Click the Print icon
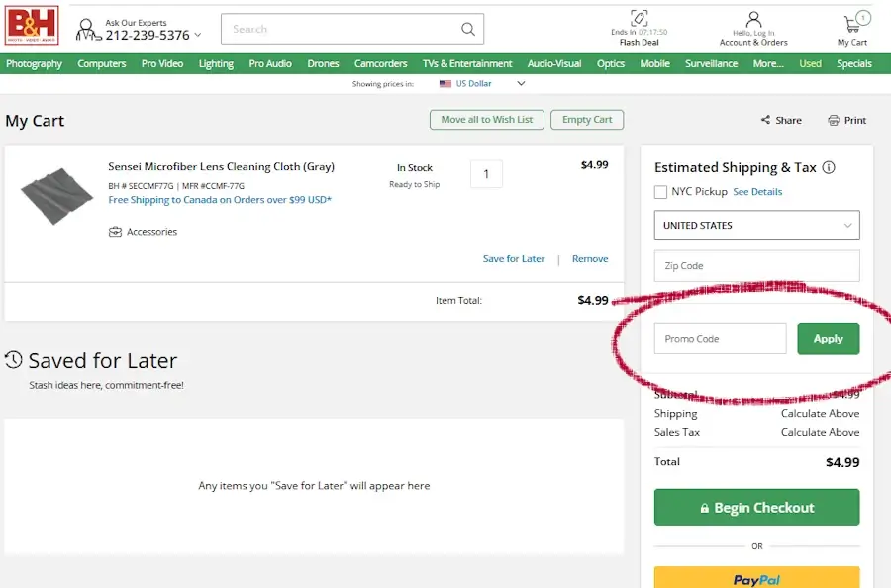The width and height of the screenshot is (891, 588). [x=834, y=120]
